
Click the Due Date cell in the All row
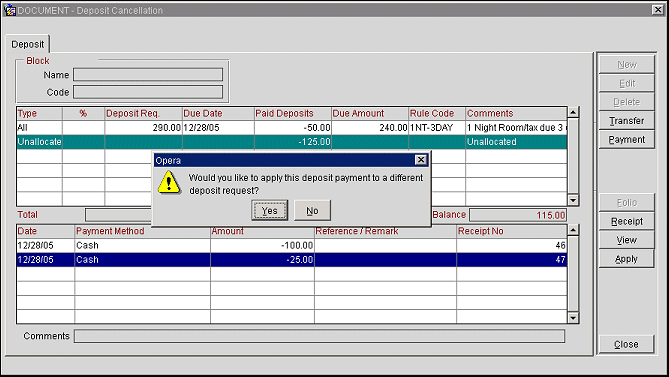pyautogui.click(x=218, y=128)
